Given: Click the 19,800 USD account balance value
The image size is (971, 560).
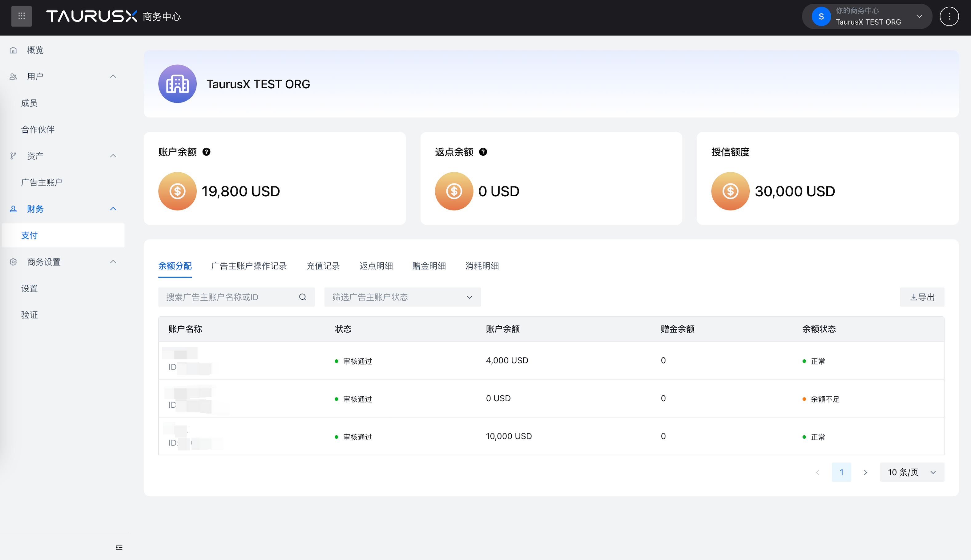Looking at the screenshot, I should click(x=241, y=191).
